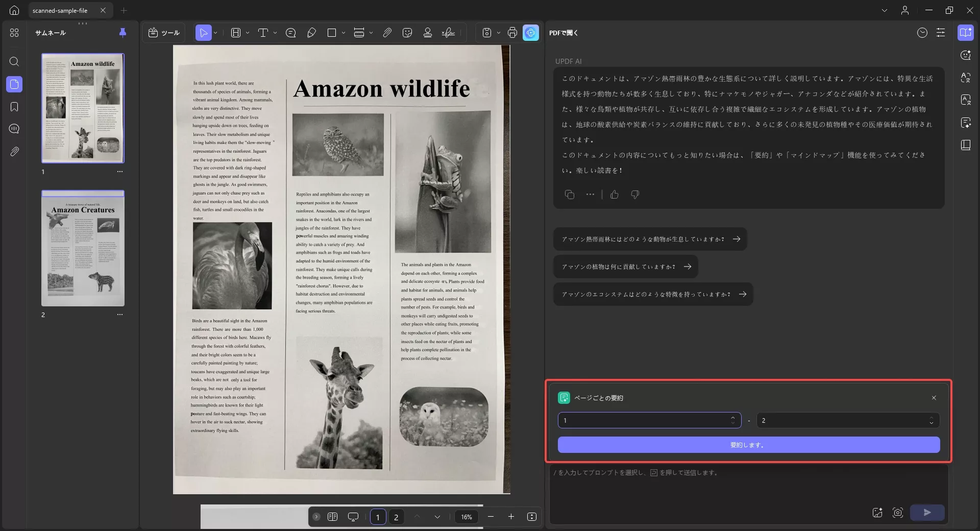Toggle the UPDF AI assistant button
Screen dimensions: 980x531
click(531, 33)
